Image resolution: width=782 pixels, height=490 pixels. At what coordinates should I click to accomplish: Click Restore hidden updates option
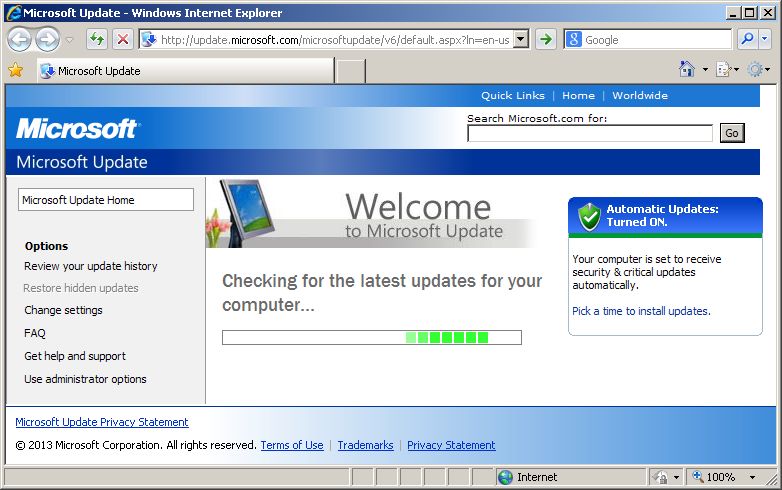(x=81, y=288)
